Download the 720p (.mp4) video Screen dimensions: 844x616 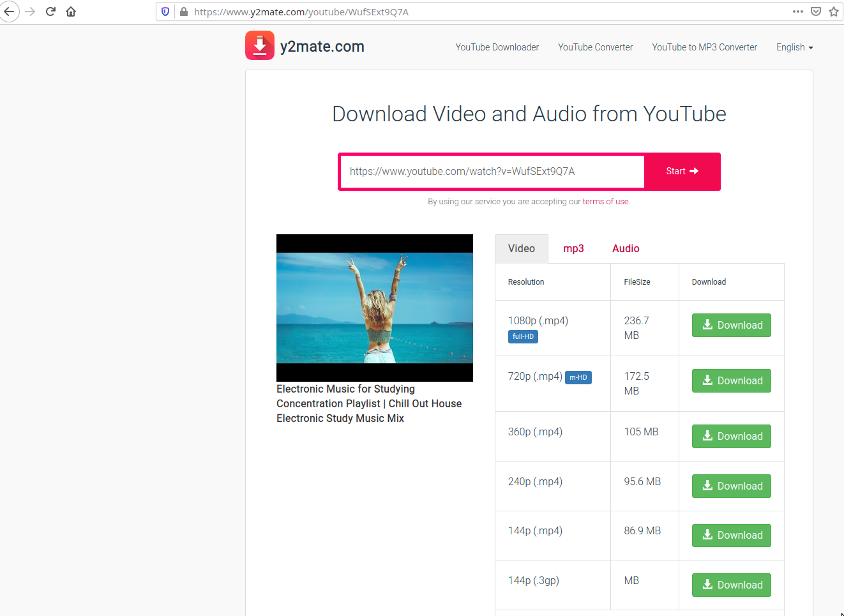click(732, 381)
